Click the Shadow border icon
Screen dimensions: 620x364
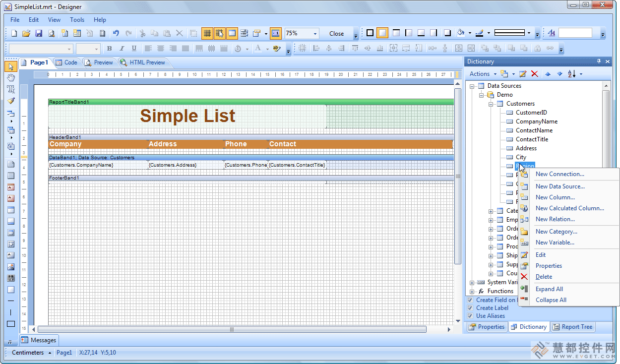point(447,33)
